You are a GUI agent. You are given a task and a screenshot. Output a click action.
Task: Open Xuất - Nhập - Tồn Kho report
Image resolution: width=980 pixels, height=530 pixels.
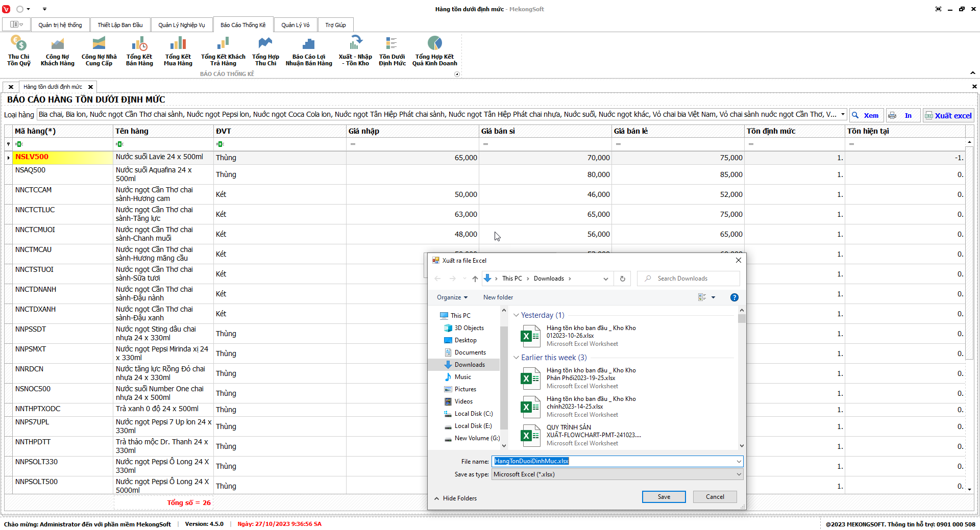(355, 51)
